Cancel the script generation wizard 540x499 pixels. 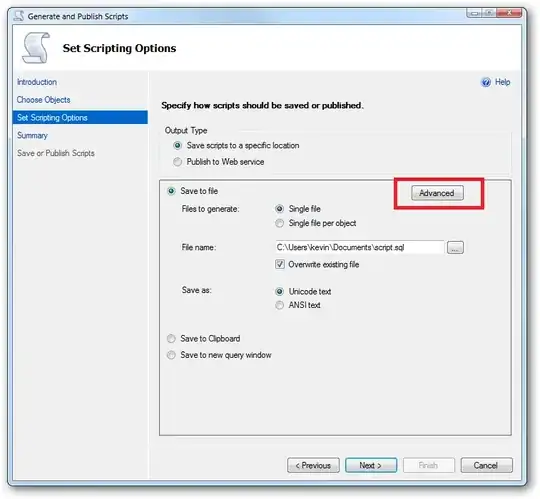(486, 465)
